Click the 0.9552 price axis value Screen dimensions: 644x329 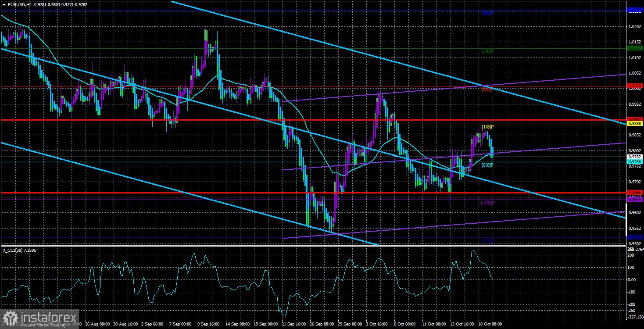coord(635,228)
